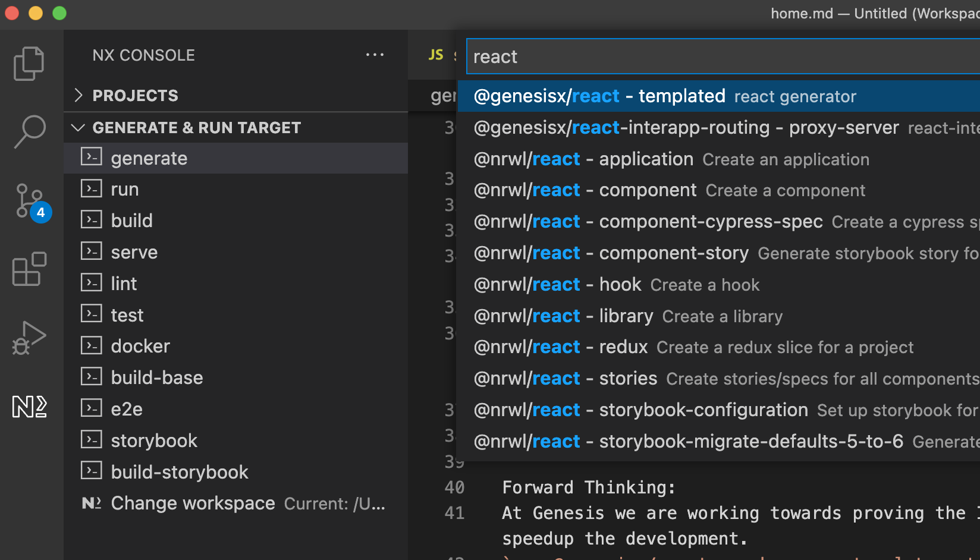Image resolution: width=980 pixels, height=560 pixels.
Task: Click the 'At Genesis we are working' line
Action: (x=741, y=513)
